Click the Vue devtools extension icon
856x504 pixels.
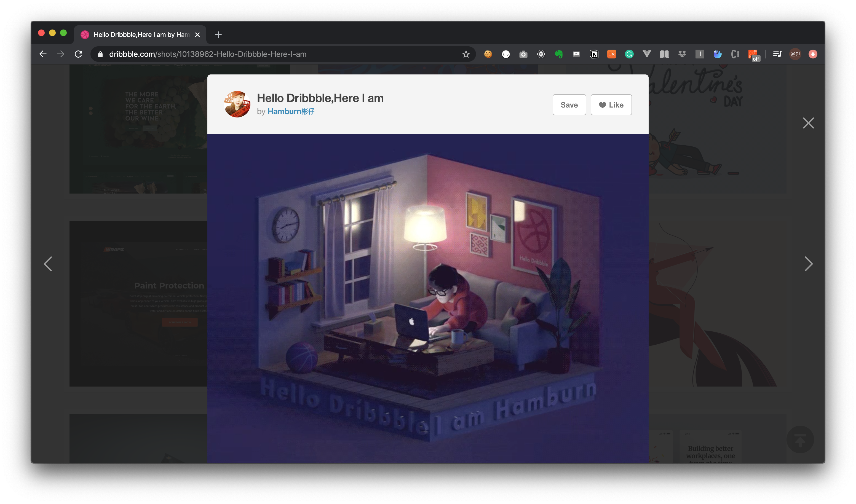[647, 54]
